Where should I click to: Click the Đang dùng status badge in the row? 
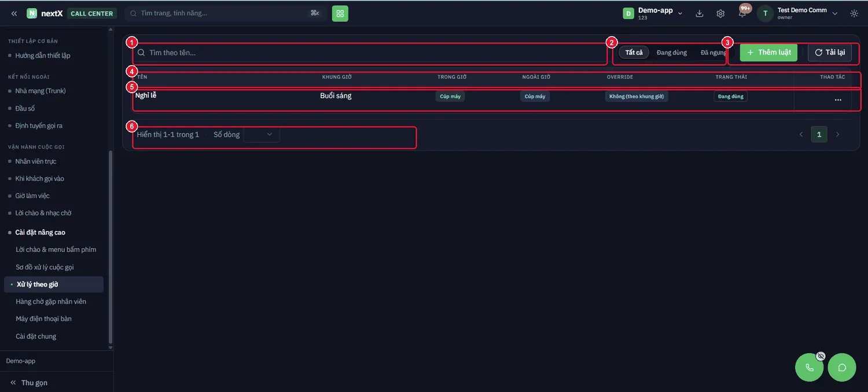pyautogui.click(x=731, y=97)
